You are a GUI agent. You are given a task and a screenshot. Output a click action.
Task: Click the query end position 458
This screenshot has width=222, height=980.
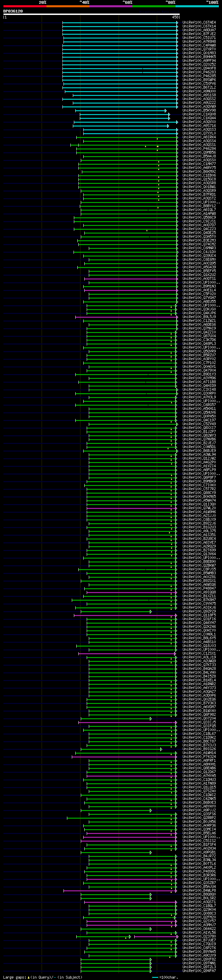[x=175, y=17]
